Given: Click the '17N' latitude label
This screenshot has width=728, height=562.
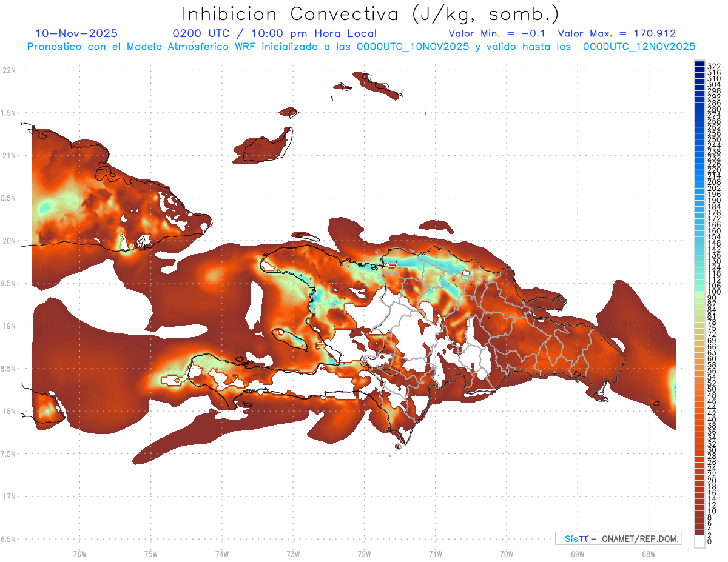Looking at the screenshot, I should coord(9,497).
